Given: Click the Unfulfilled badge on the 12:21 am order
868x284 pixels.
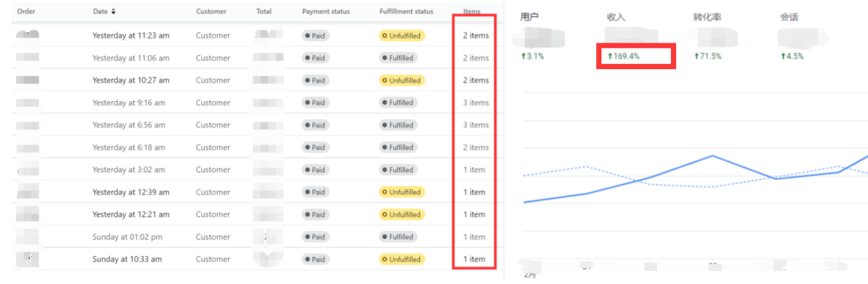Looking at the screenshot, I should click(401, 214).
